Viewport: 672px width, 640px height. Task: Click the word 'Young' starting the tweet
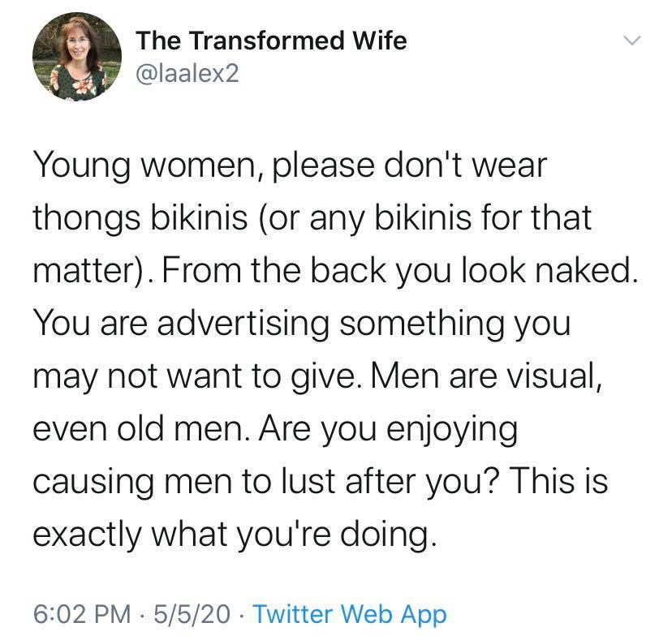click(80, 165)
